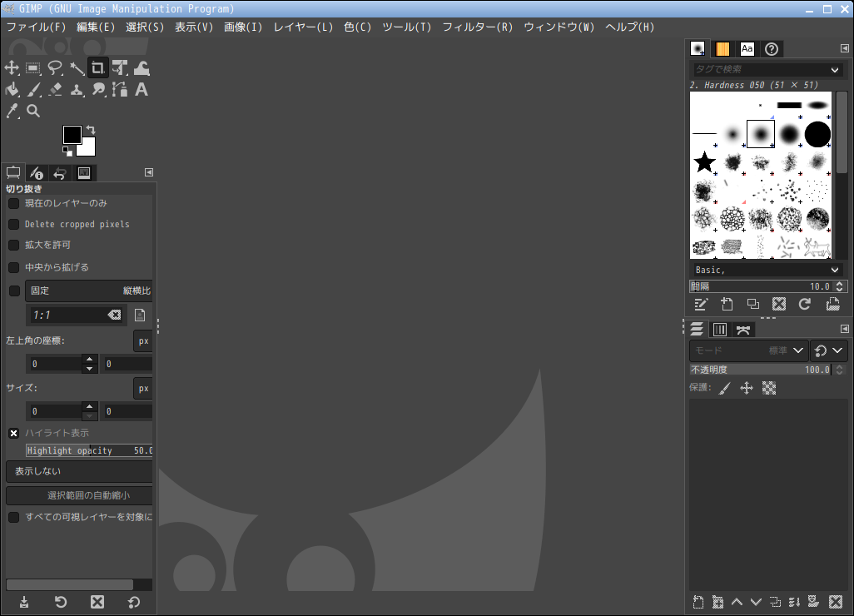Switch to the Patterns tab
854x616 pixels.
pyautogui.click(x=722, y=49)
